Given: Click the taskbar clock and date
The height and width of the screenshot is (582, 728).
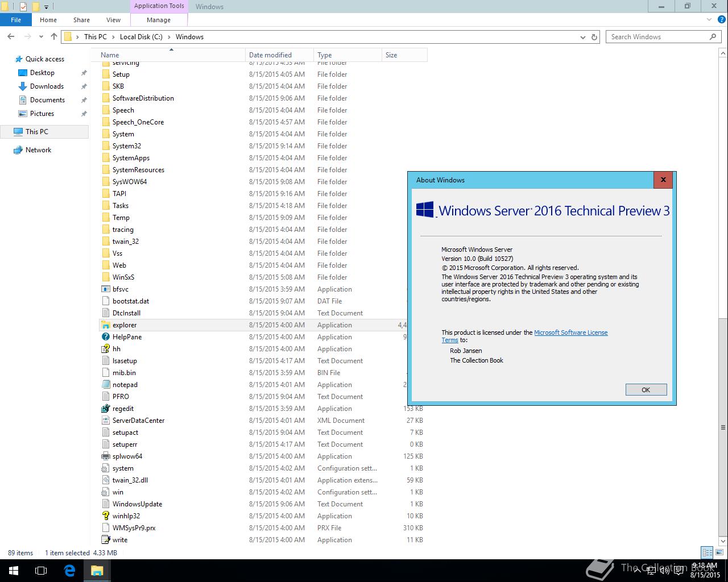Looking at the screenshot, I should pos(705,571).
